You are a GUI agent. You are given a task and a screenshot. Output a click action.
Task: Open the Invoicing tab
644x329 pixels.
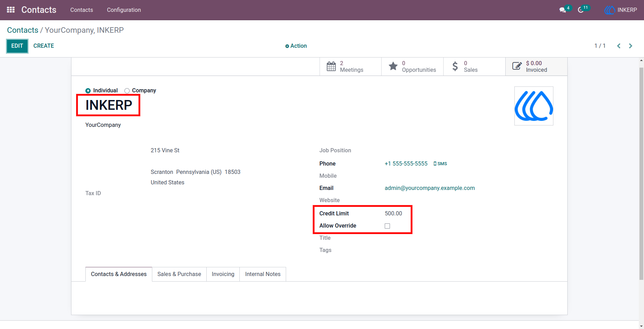pos(223,274)
